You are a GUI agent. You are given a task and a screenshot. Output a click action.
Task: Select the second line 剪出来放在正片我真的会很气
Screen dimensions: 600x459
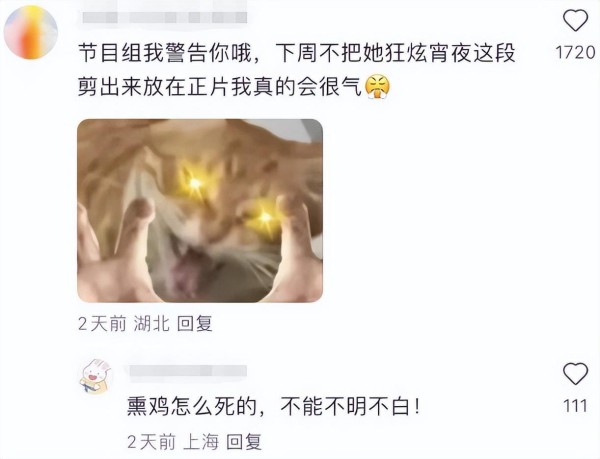click(x=220, y=88)
